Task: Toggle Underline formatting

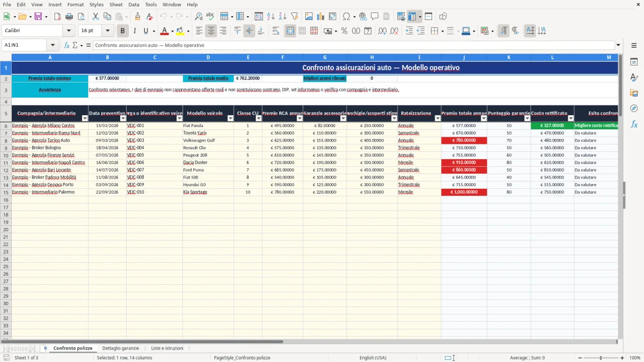Action: [146, 31]
